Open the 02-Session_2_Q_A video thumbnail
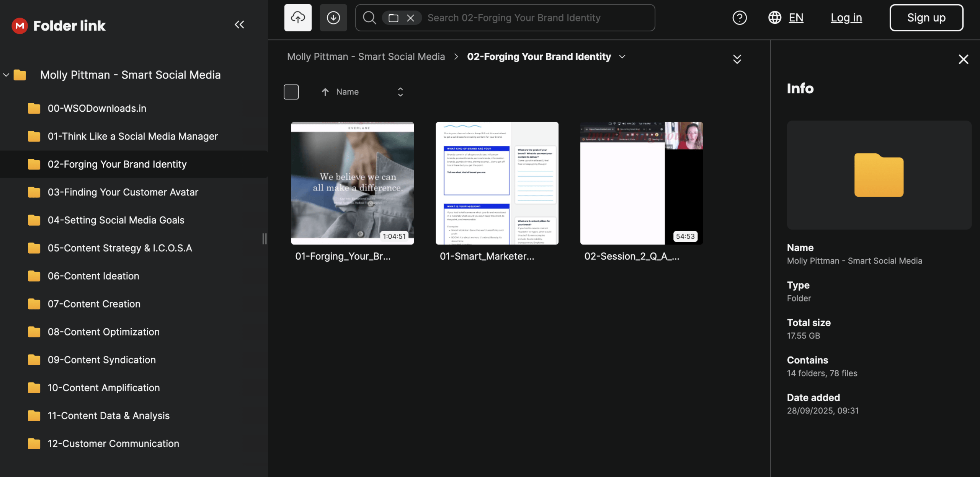This screenshot has width=980, height=477. click(641, 183)
